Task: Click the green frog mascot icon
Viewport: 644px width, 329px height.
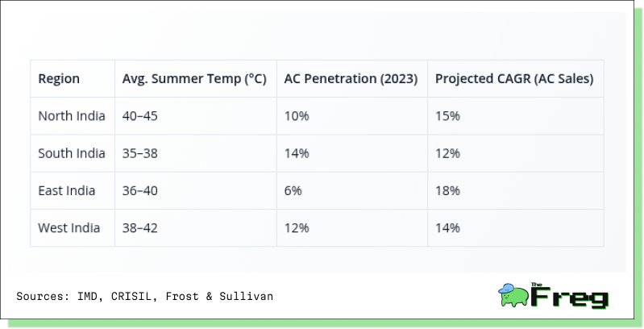Action: point(513,295)
